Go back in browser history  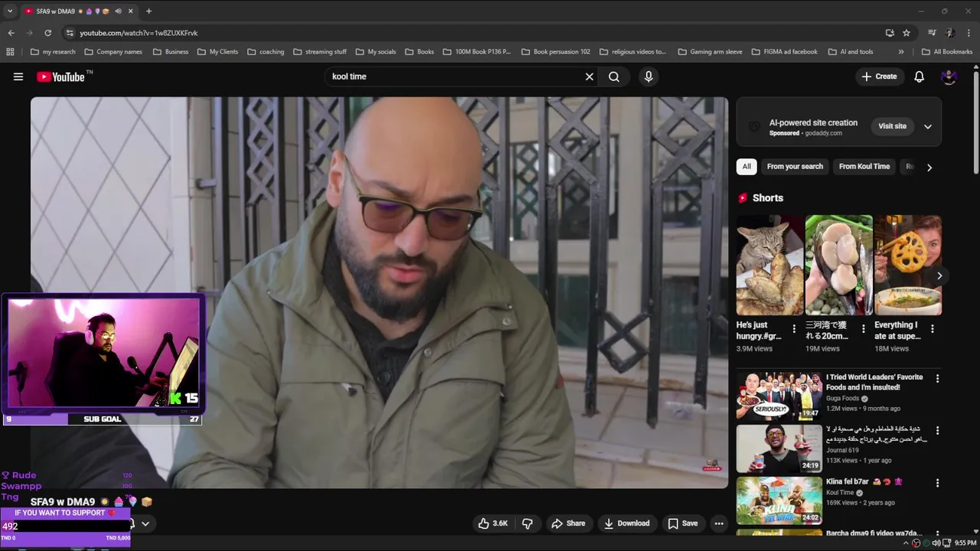pos(11,33)
